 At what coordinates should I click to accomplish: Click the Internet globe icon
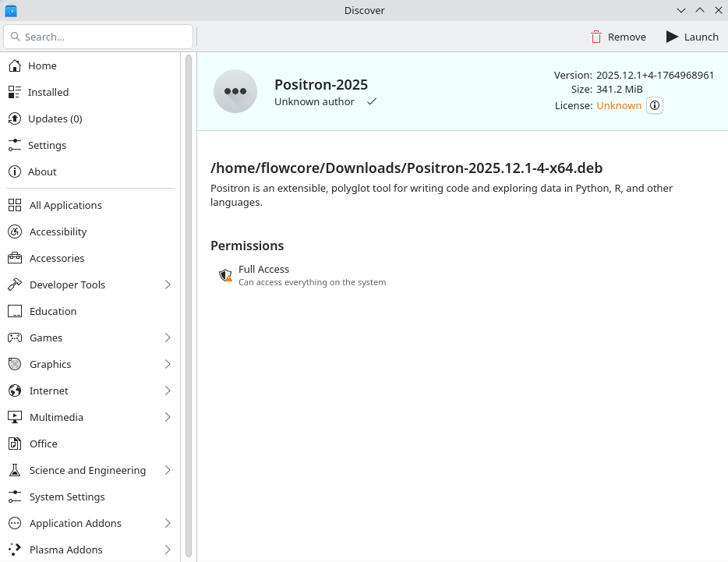point(15,391)
